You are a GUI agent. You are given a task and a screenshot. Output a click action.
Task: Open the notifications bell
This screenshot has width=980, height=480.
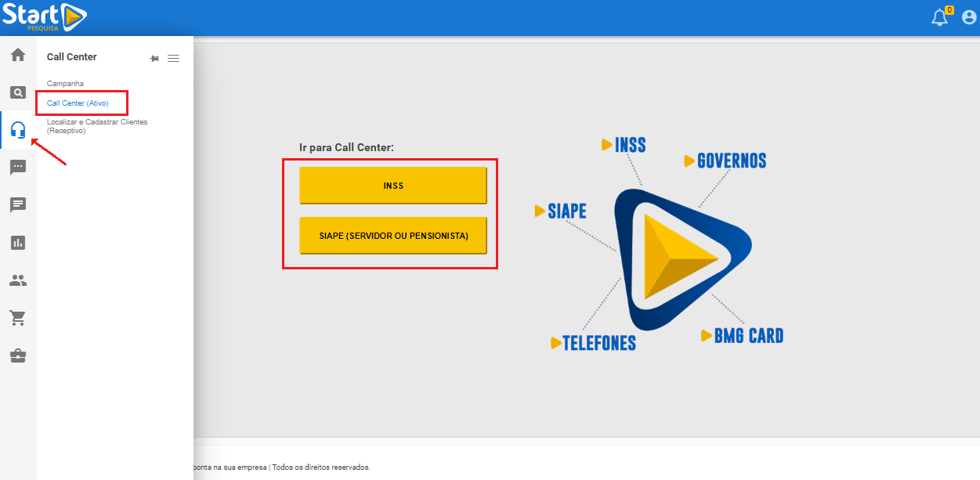(x=939, y=17)
